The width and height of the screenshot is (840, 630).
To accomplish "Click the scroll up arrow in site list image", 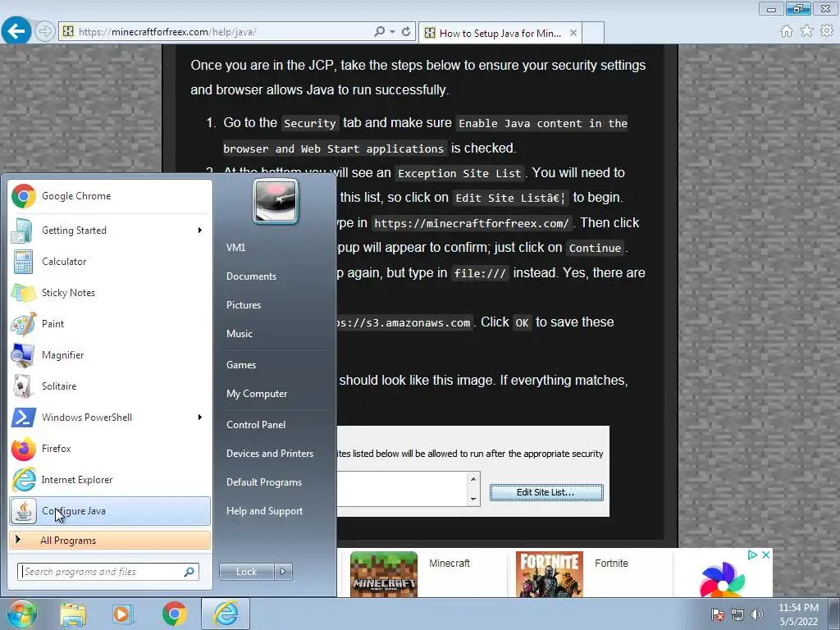I will 473,478.
